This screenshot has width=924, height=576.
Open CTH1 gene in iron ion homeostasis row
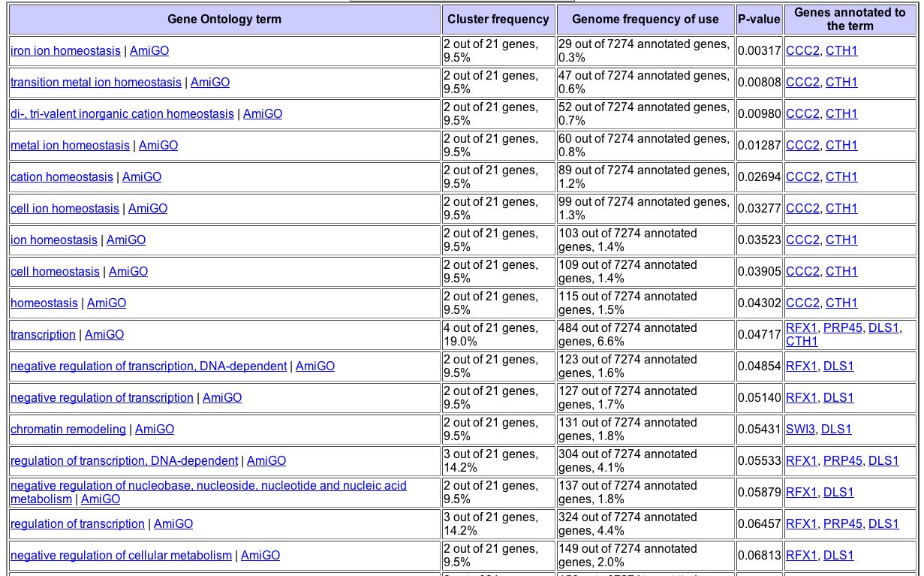click(841, 51)
